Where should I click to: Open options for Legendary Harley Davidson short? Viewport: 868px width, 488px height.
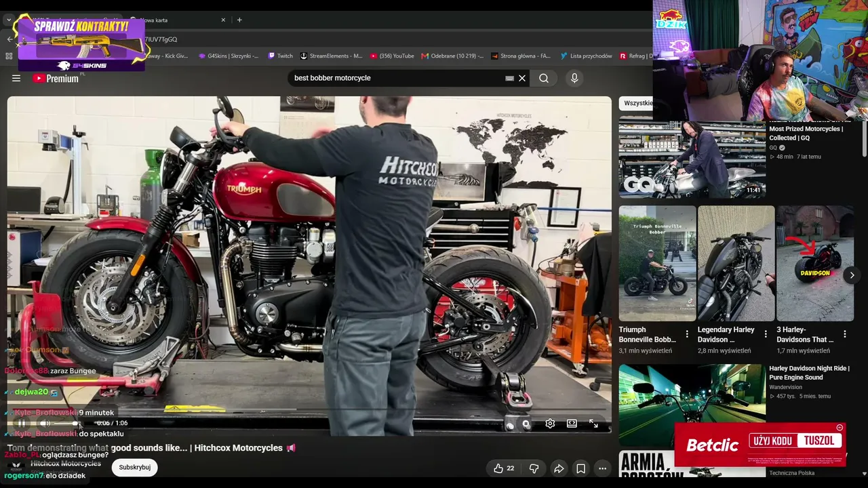pyautogui.click(x=766, y=334)
